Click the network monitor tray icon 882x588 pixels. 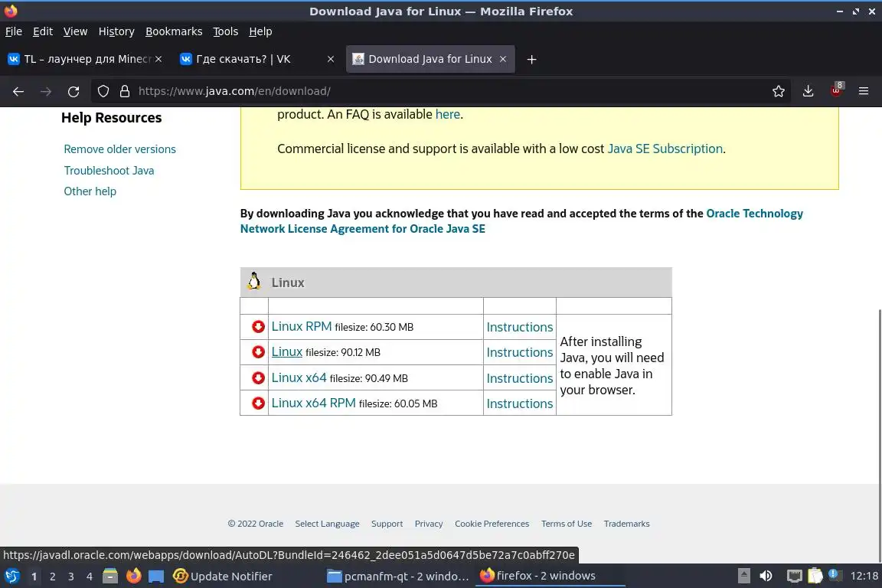coord(794,577)
